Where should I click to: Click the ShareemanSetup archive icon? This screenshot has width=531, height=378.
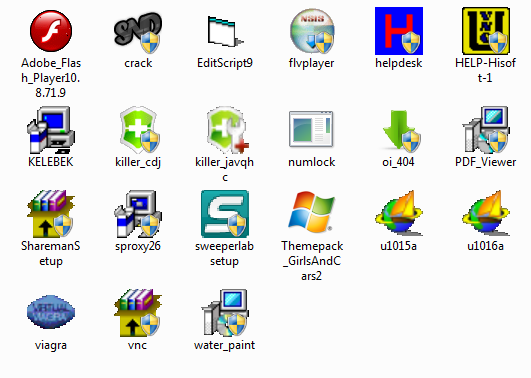51,214
